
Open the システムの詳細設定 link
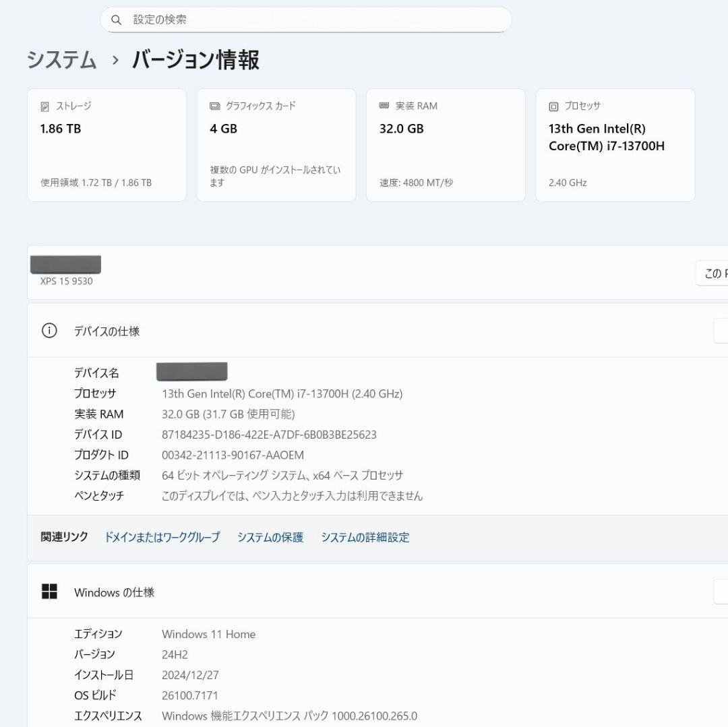tap(365, 538)
